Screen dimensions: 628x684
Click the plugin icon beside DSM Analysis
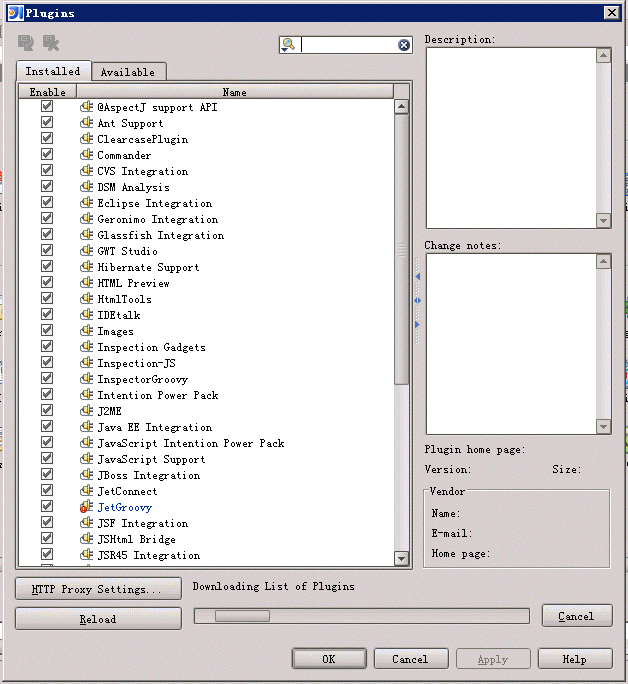pos(86,187)
